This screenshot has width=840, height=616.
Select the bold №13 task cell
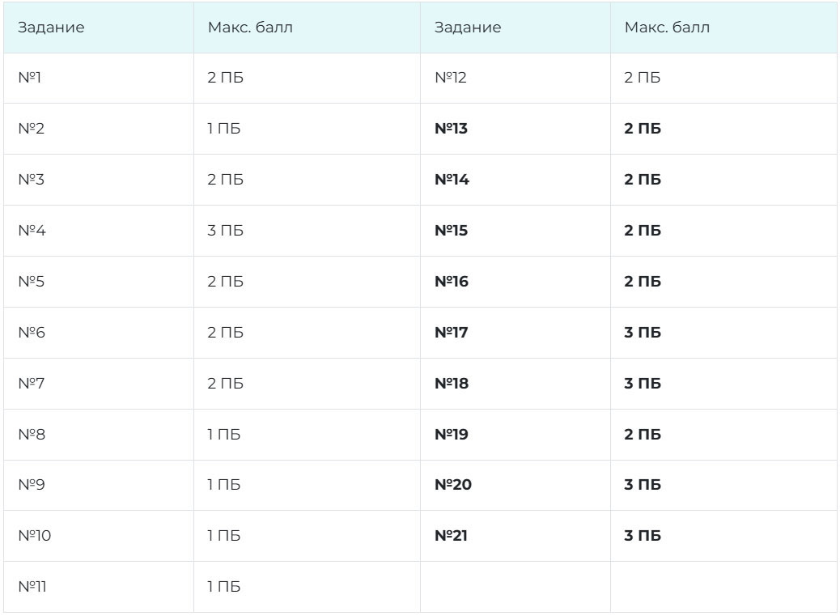[452, 129]
